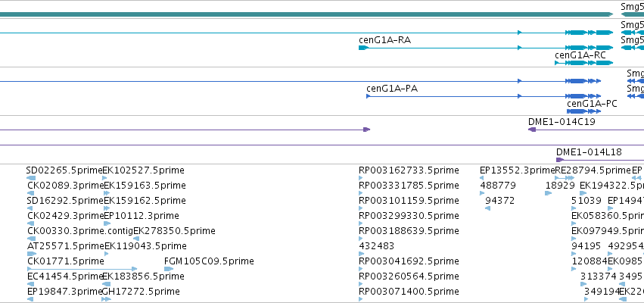Click the RP003162733.5prime EST arrow
The image size is (644, 303).
(361, 178)
